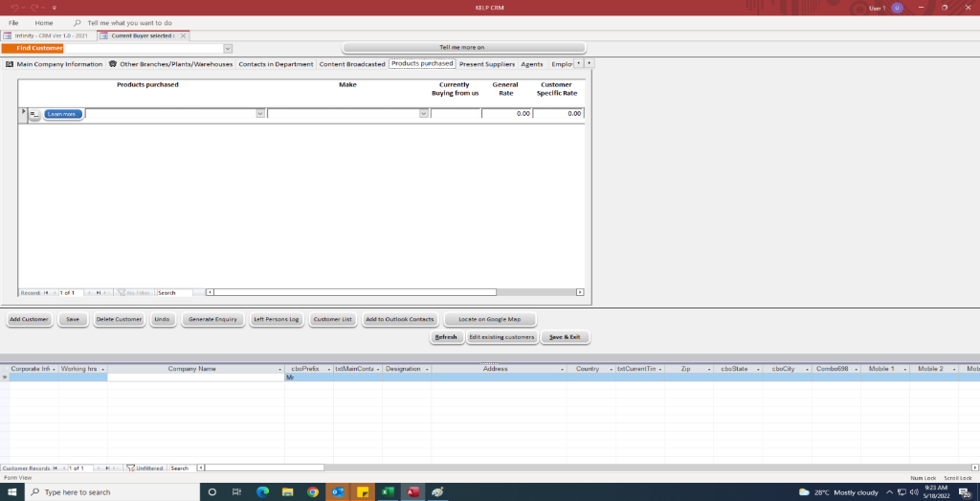Viewport: 980px width, 501px height.
Task: Open Microsoft Edge from the taskbar
Action: point(262,491)
